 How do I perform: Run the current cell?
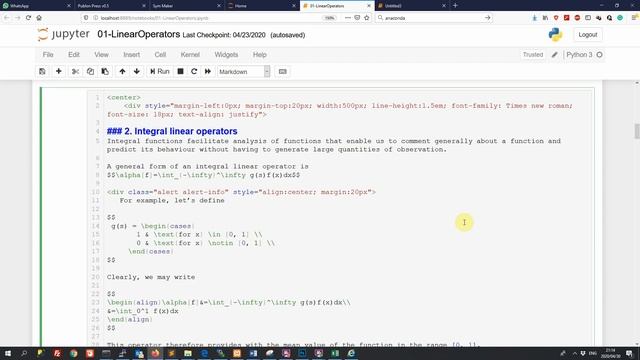pyautogui.click(x=160, y=71)
